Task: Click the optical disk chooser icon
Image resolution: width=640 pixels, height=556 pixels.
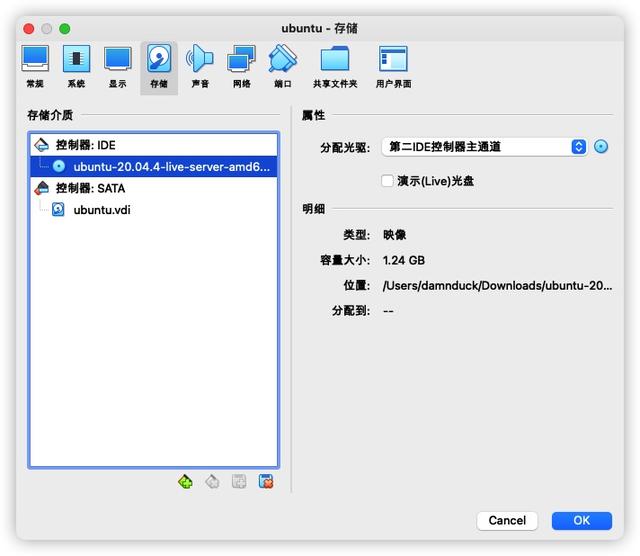Action: [601, 147]
